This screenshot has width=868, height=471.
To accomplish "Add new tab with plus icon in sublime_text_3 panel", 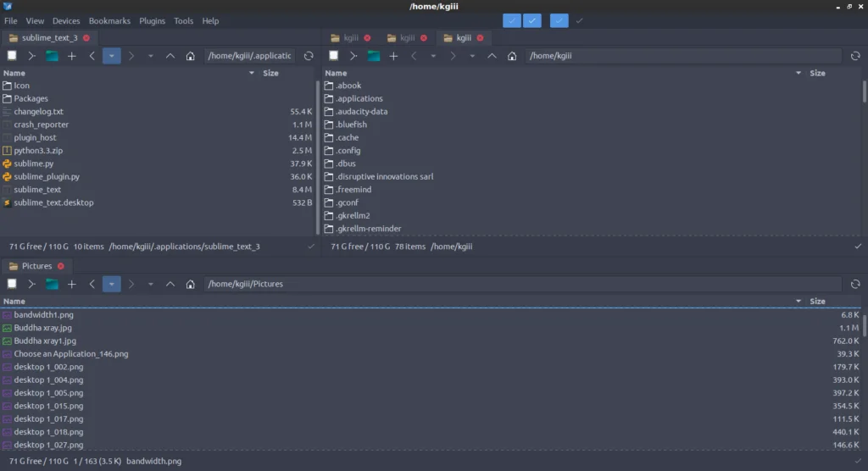I will 72,55.
